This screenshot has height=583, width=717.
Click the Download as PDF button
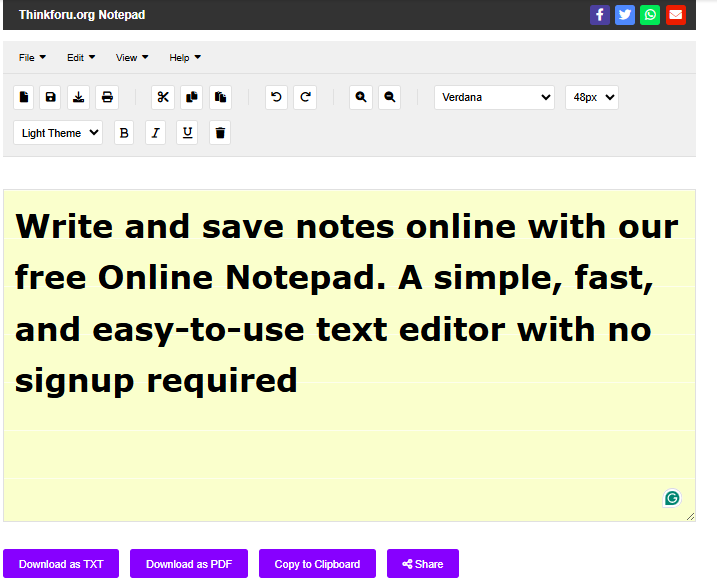(x=188, y=564)
